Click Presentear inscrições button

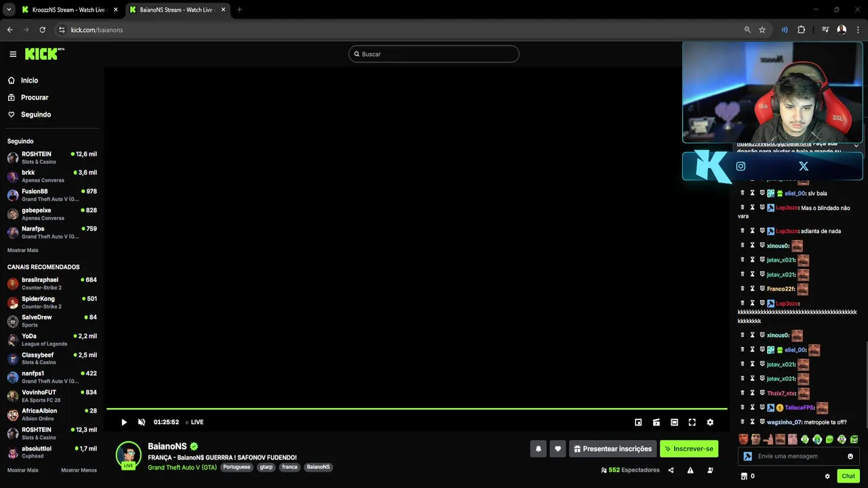613,449
